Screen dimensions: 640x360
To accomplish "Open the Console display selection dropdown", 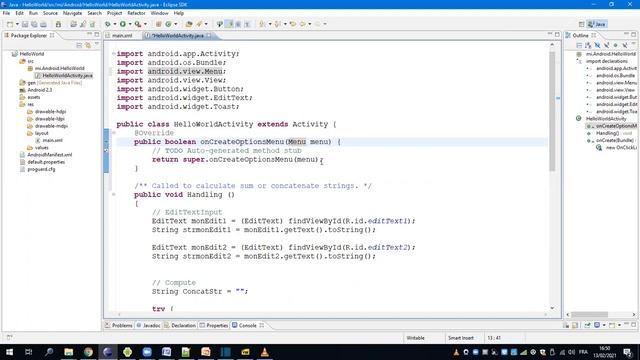I will coord(604,325).
